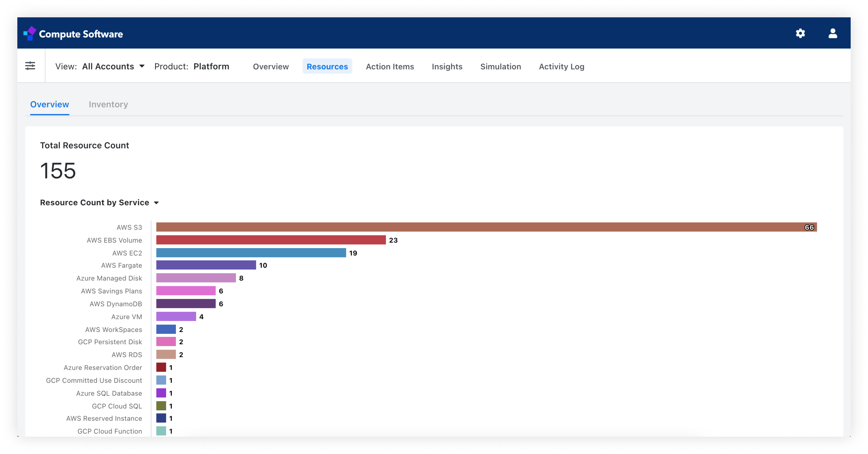The width and height of the screenshot is (868, 454).
Task: Click the 'GCP Cloud SQL' axis label
Action: [x=117, y=406]
